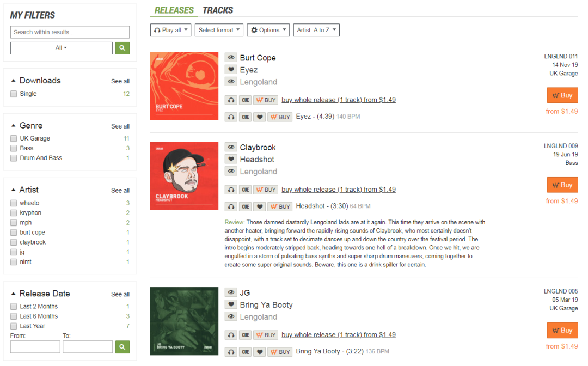Select the RELEASES tab
The height and width of the screenshot is (366, 588).
(x=174, y=10)
